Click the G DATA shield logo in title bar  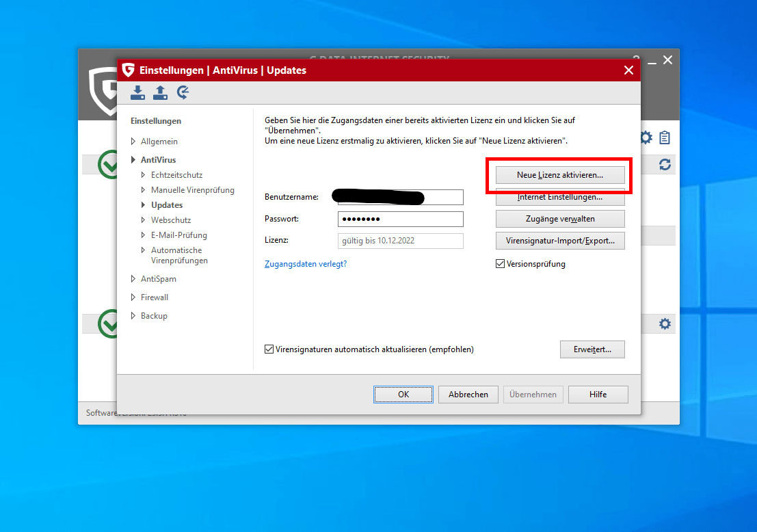tap(128, 70)
